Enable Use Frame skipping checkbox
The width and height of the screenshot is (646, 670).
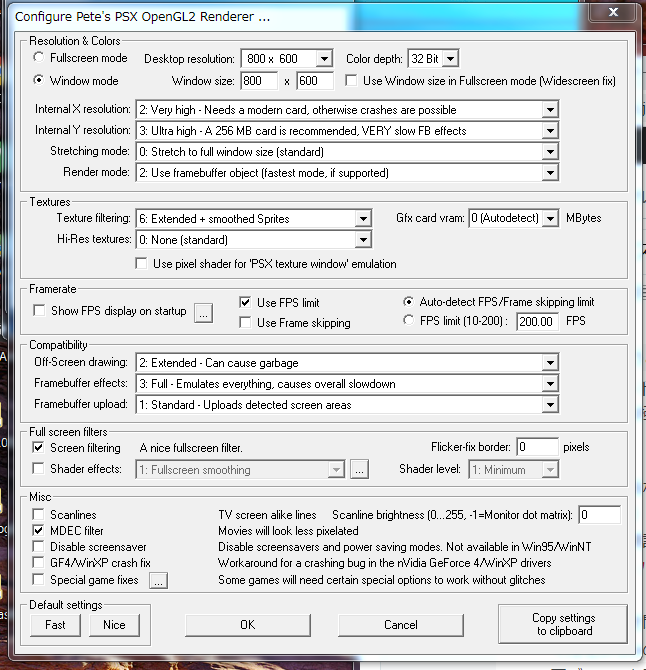pos(246,322)
